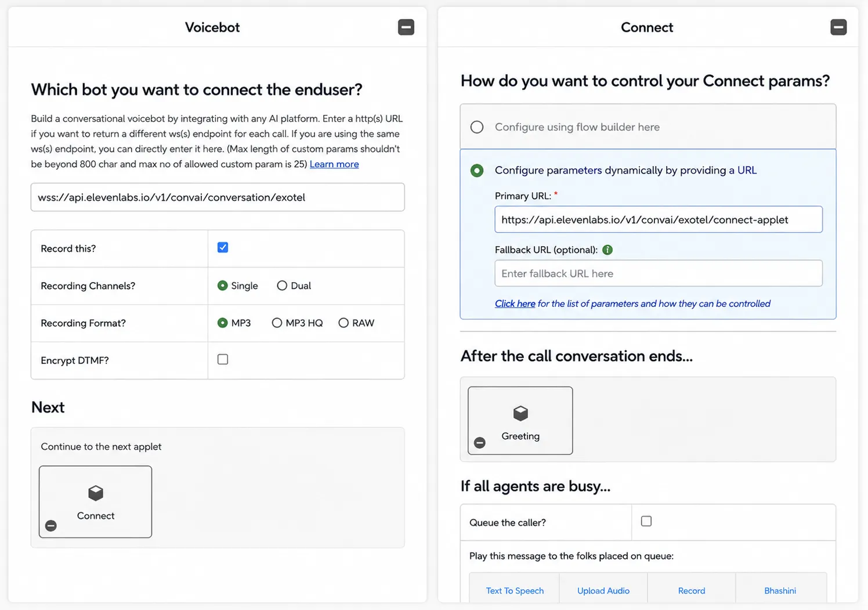Click the 'Primary URL:' field label
The height and width of the screenshot is (610, 868).
(x=523, y=196)
